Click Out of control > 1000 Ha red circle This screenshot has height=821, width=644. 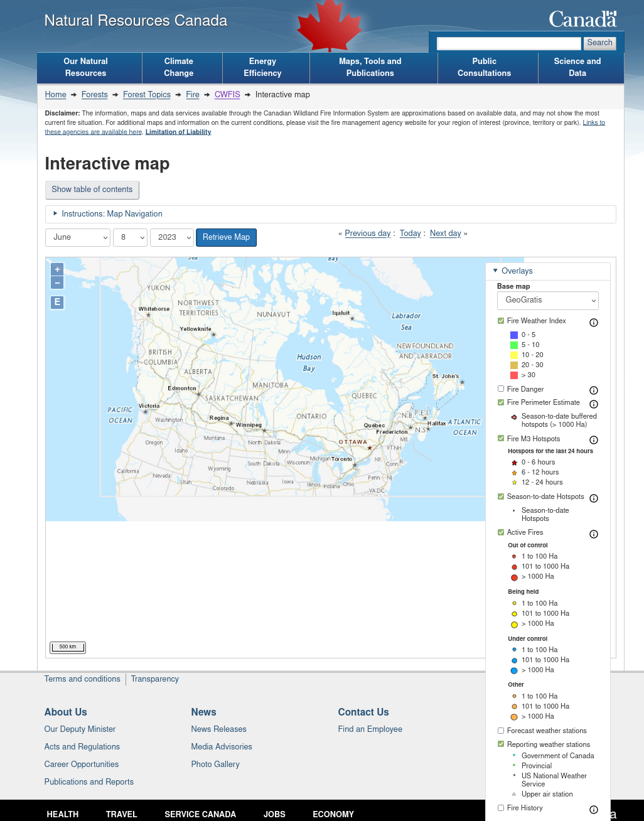point(514,577)
